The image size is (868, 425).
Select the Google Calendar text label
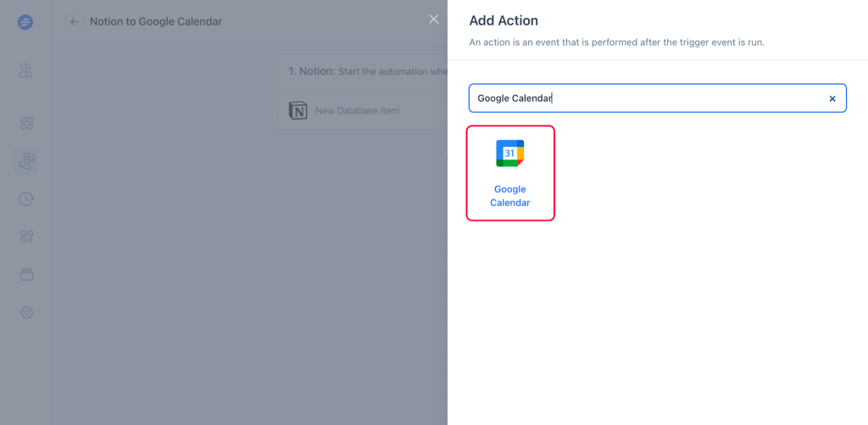(509, 196)
